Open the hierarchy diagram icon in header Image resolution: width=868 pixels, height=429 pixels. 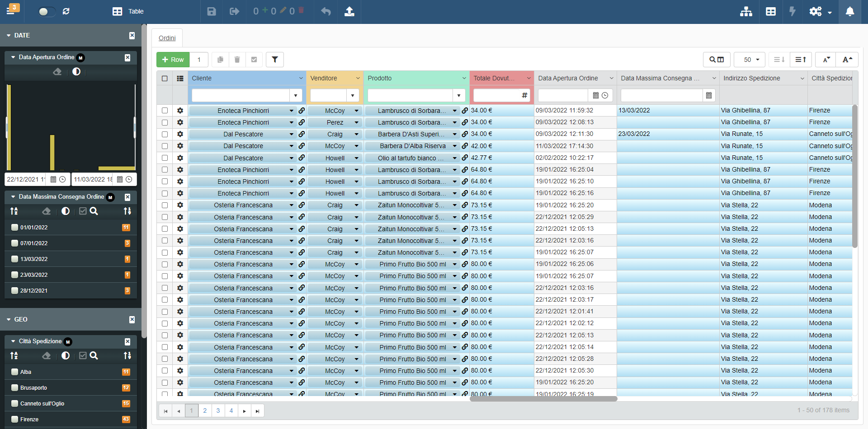[x=746, y=11]
